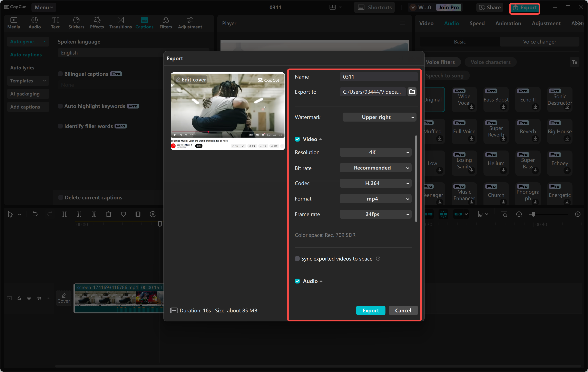Screen dimensions: 588x372
Task: Click the undo icon in timeline toolbar
Action: [x=35, y=214]
